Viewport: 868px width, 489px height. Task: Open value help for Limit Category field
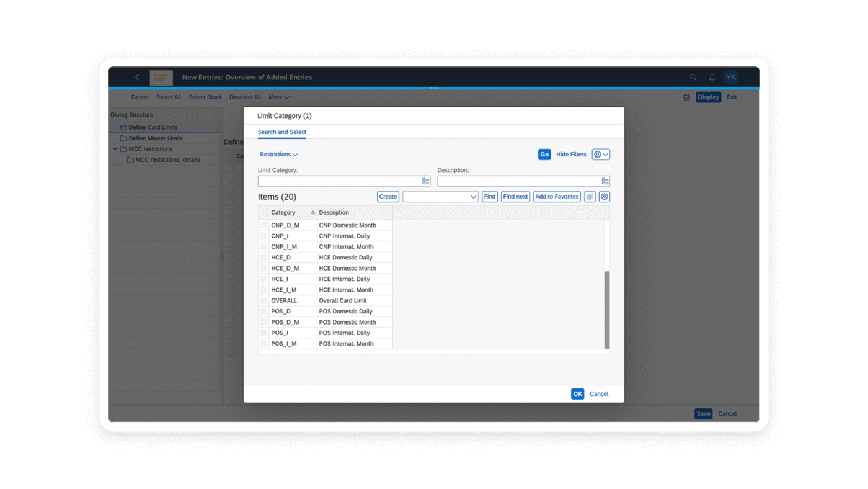425,181
